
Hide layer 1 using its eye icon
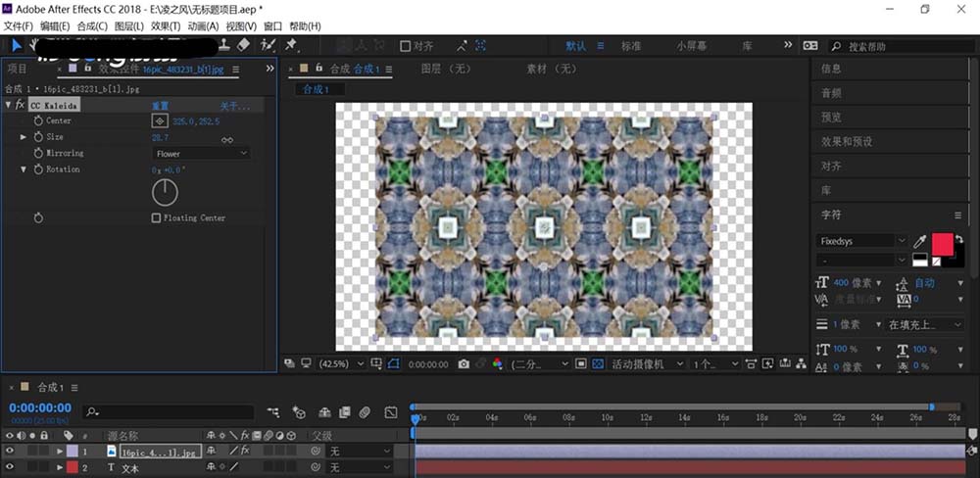[10, 452]
